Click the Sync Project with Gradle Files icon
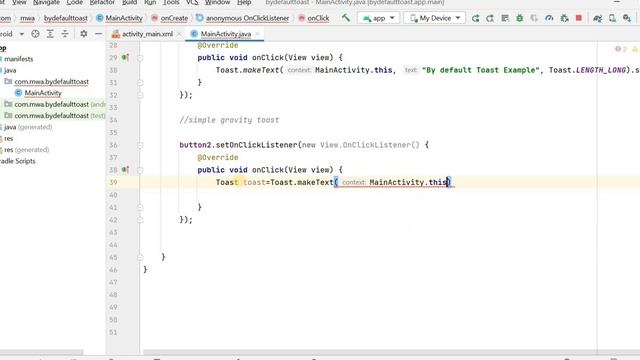Viewport: 640px width, 360px height. coord(598,18)
